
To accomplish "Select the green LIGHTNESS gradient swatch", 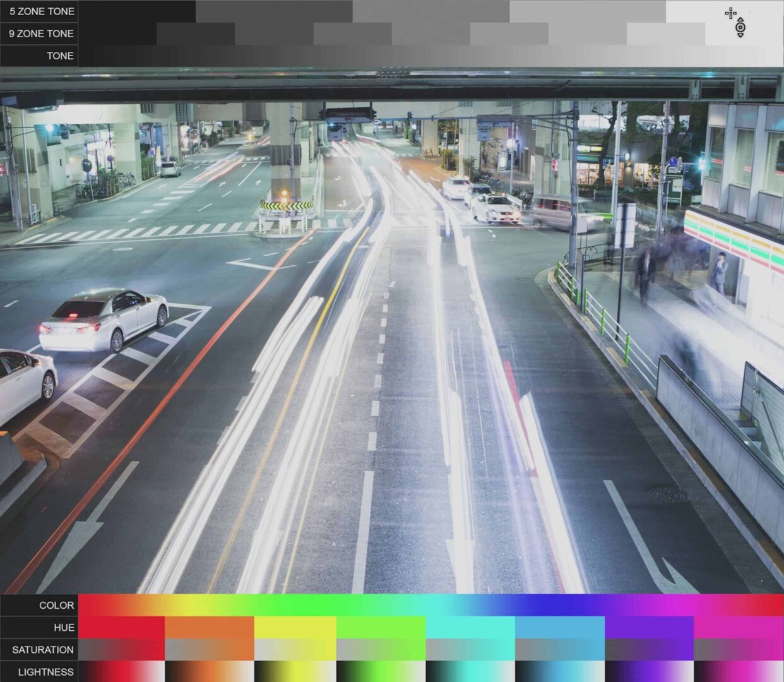I will click(x=381, y=671).
